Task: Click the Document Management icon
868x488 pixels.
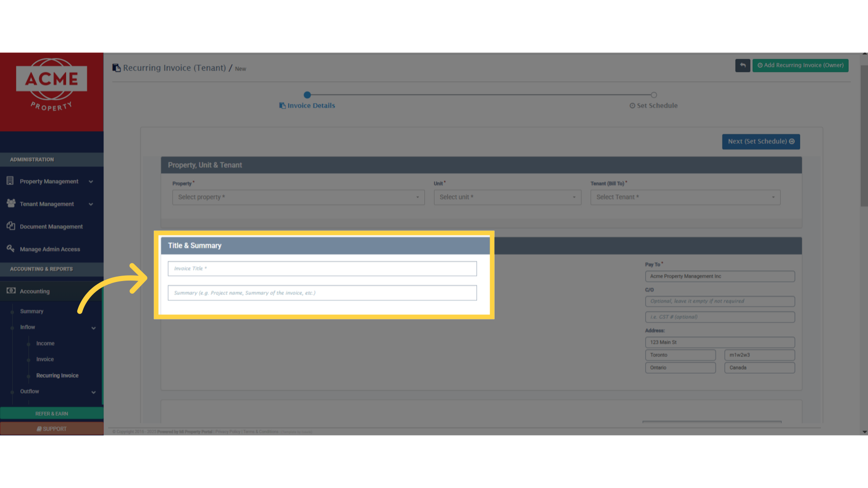Action: [x=11, y=226]
